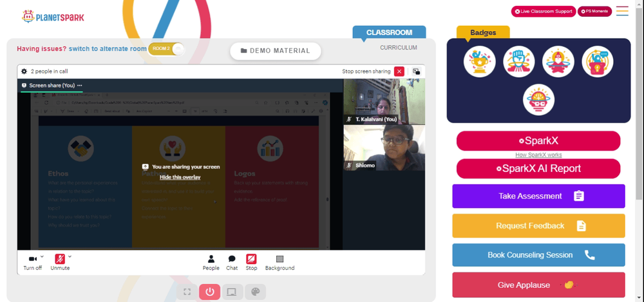Click PS Moments button

[594, 12]
